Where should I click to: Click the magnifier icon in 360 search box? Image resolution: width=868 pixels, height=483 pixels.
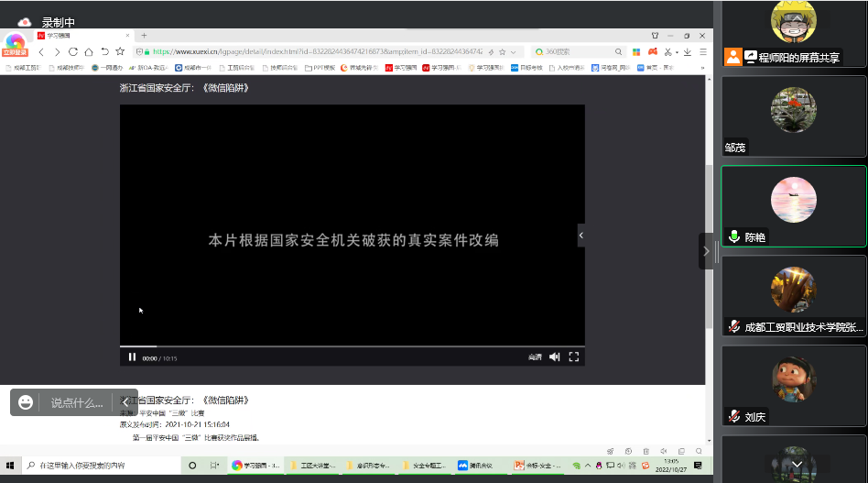[x=618, y=51]
